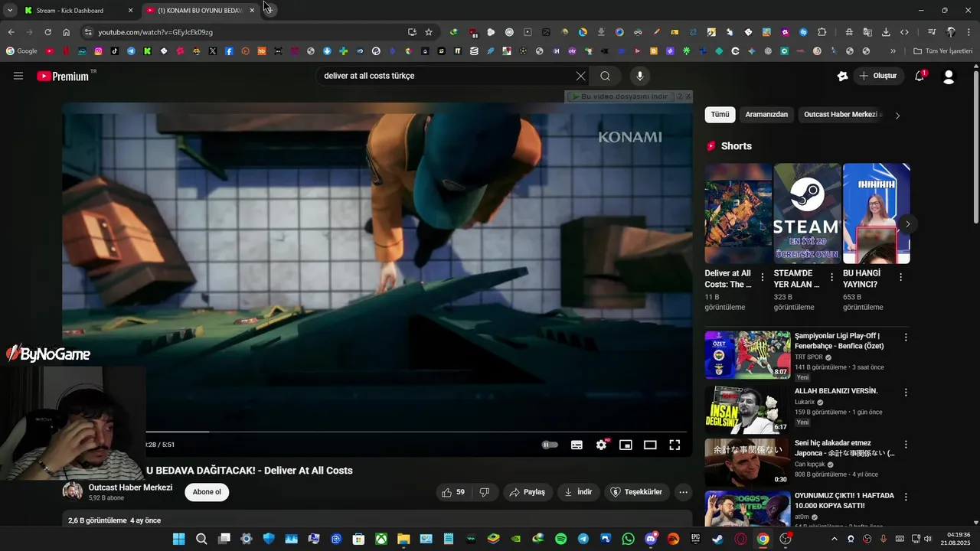Clear the search box with X

click(x=580, y=76)
